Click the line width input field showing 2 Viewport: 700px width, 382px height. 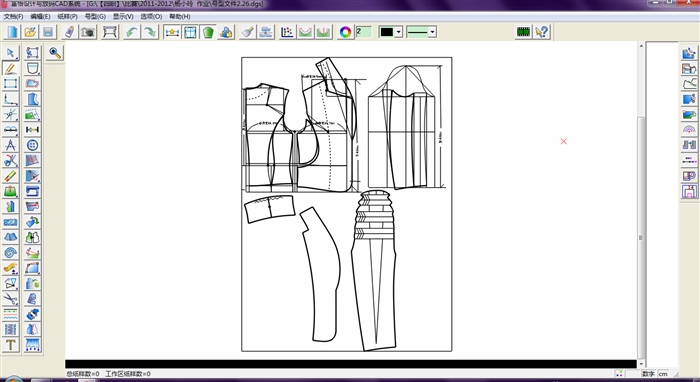363,32
